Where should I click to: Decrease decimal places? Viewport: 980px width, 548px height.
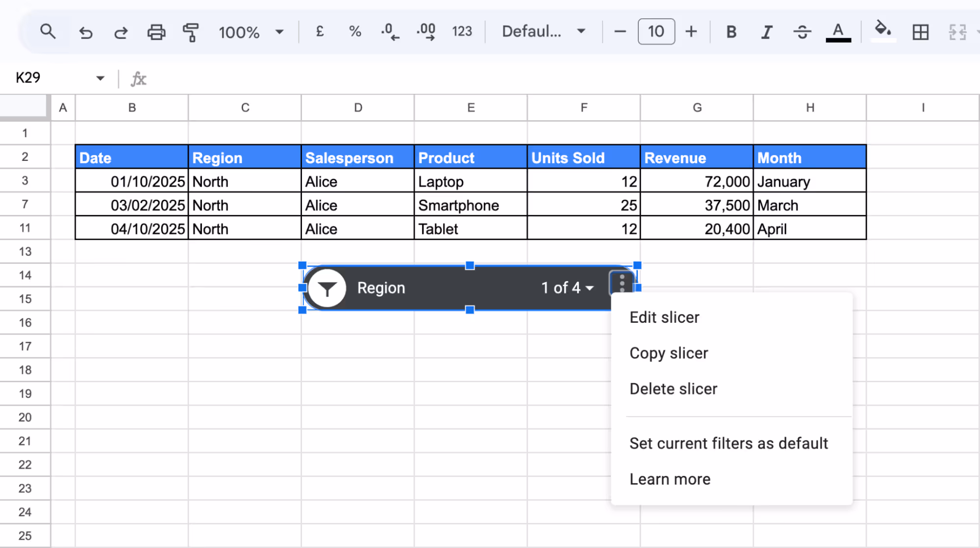point(390,31)
